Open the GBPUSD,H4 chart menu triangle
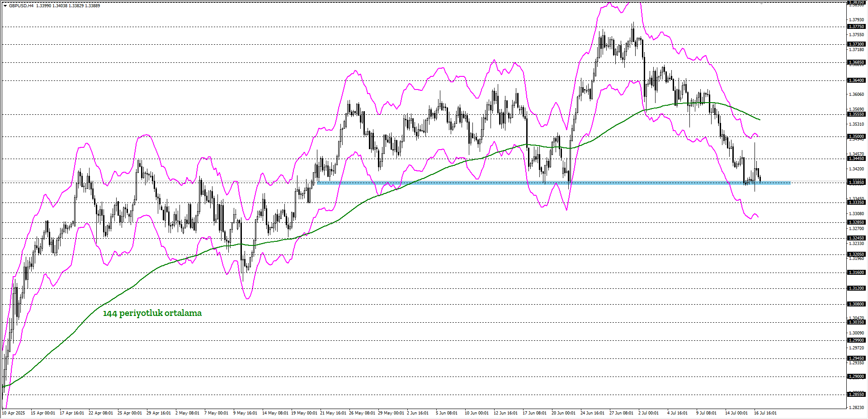This screenshot has width=868, height=419. pos(5,6)
